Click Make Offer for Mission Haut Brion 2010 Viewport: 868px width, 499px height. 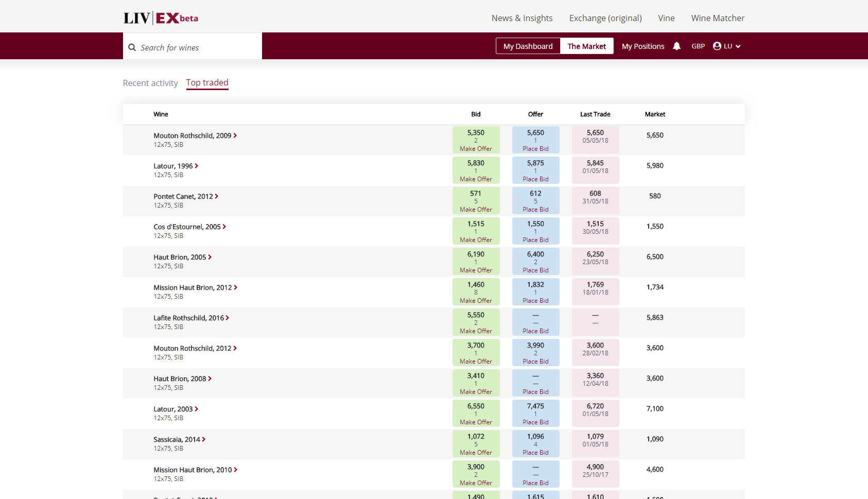476,483
